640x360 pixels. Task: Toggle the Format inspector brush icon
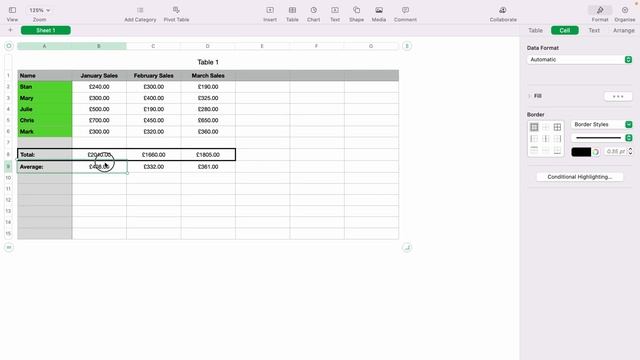[x=600, y=10]
